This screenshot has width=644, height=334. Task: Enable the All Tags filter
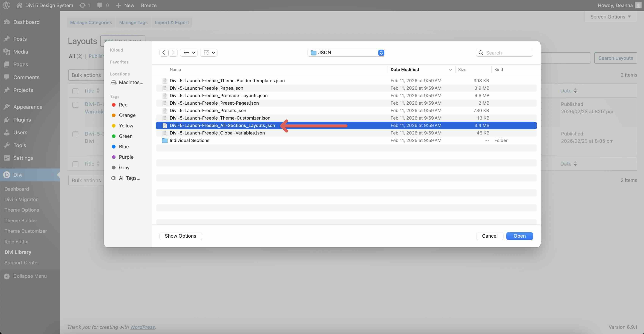tap(126, 178)
